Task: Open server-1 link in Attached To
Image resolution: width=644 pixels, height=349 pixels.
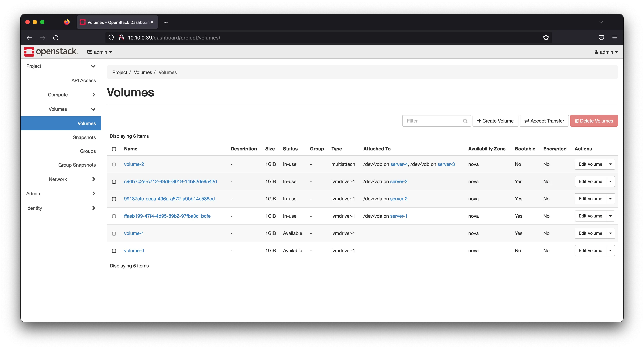Action: (399, 216)
